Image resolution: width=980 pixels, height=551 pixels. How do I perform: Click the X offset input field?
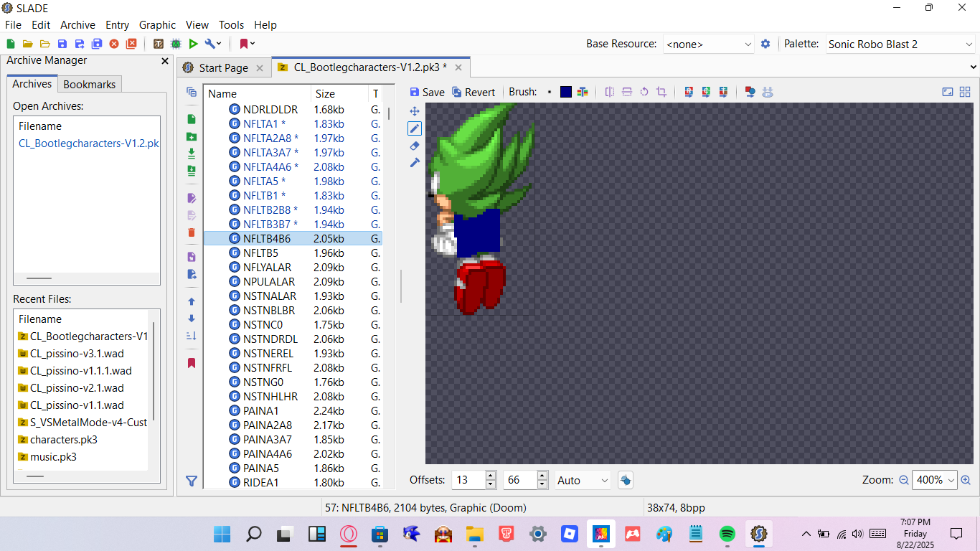click(x=469, y=480)
